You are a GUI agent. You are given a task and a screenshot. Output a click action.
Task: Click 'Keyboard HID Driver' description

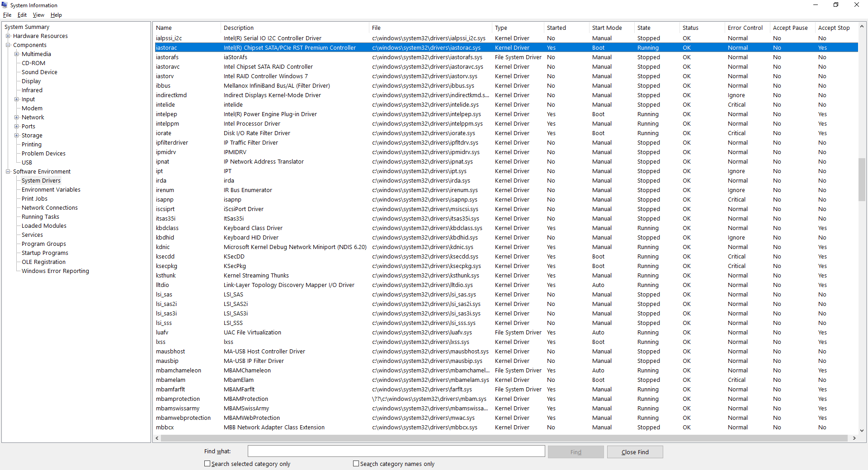click(251, 237)
